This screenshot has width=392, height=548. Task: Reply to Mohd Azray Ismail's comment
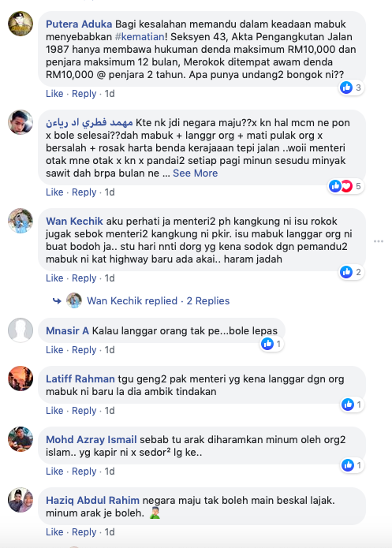pos(84,472)
